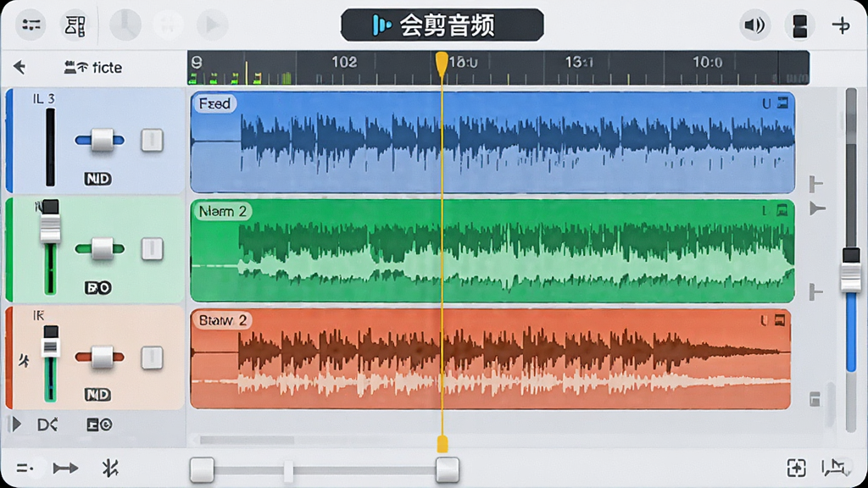The width and height of the screenshot is (868, 488).
Task: Click the horizontal scrollbar under the tracks
Action: tap(247, 441)
